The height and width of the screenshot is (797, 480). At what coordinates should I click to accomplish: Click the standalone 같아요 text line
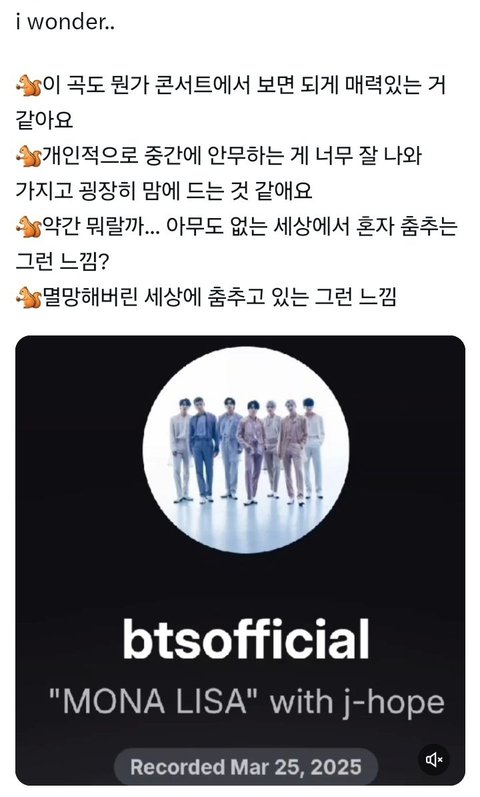point(45,120)
